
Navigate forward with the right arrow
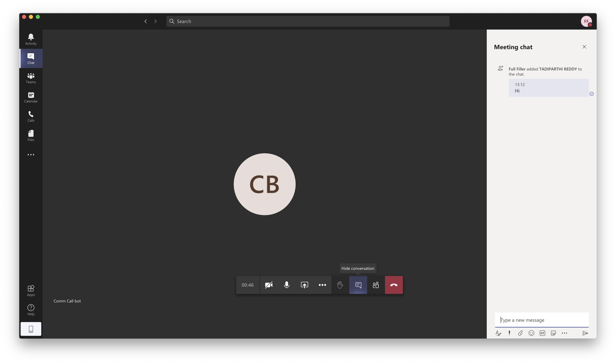[156, 21]
